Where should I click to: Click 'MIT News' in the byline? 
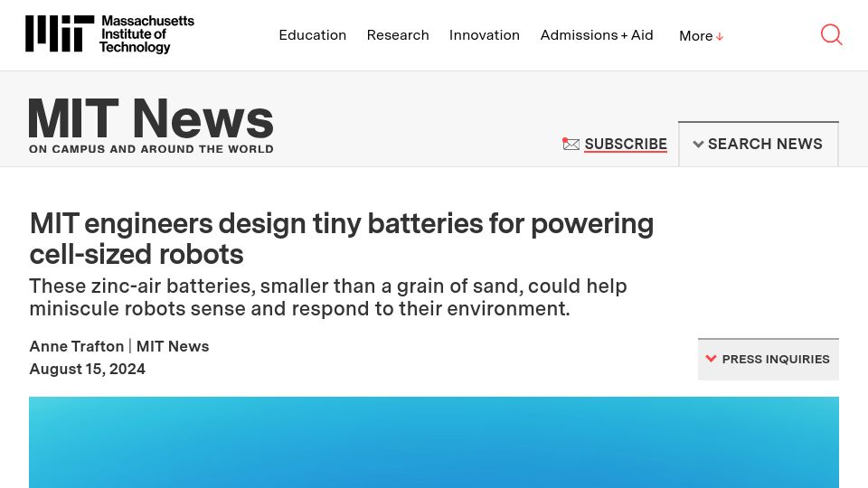click(173, 346)
